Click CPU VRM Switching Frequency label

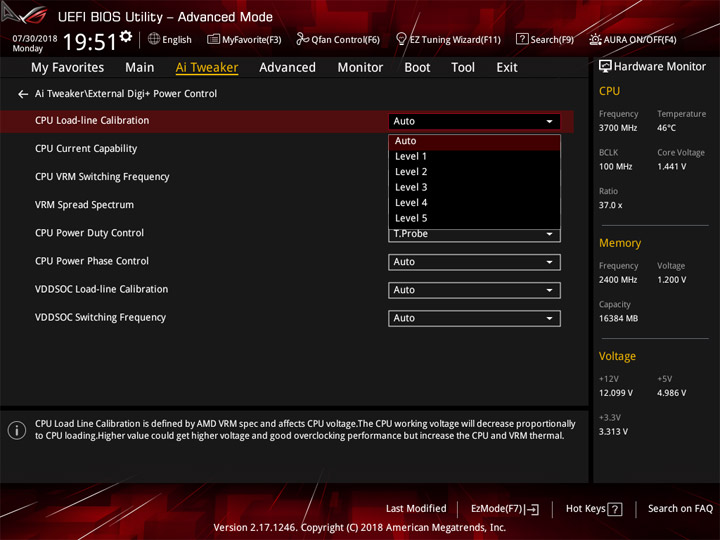click(x=102, y=177)
